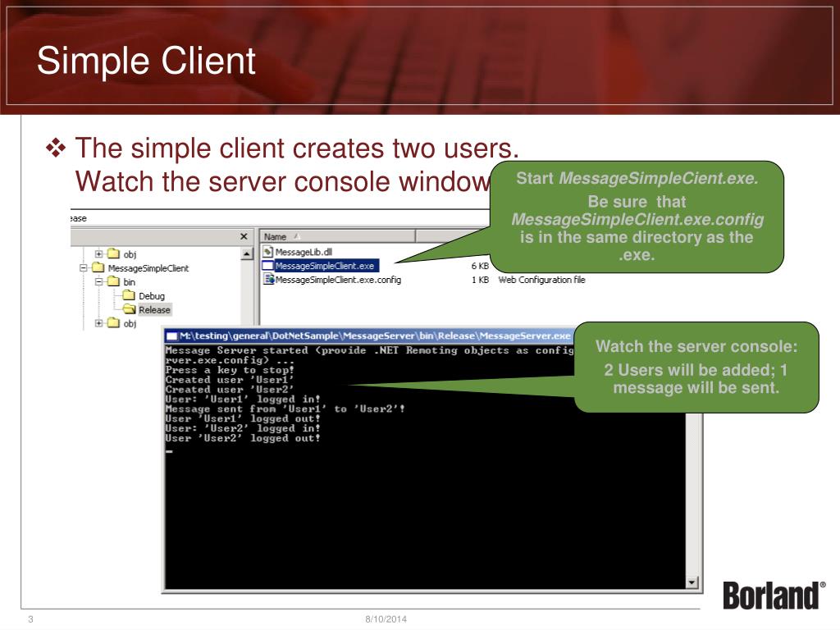
Task: Click console line "User: 'User2' logged in!"
Action: 243,428
